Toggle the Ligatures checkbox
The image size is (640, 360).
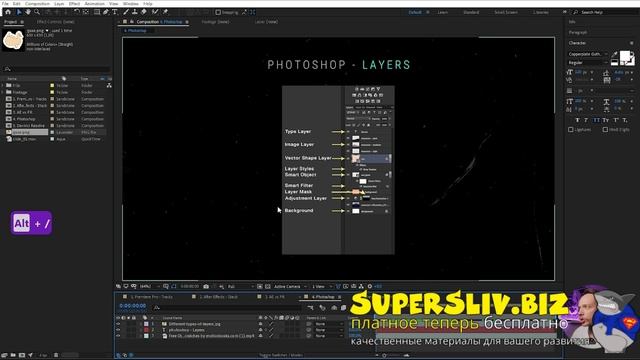click(x=571, y=129)
